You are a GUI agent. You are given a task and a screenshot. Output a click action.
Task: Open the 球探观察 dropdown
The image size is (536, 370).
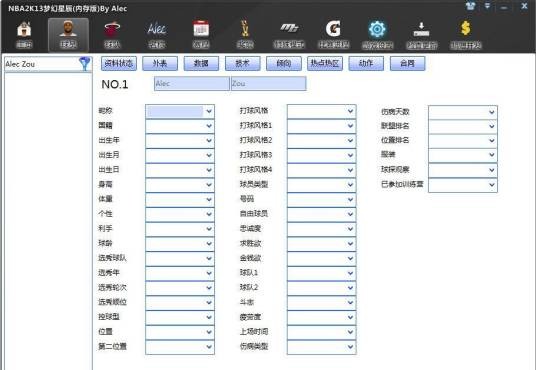(x=463, y=170)
